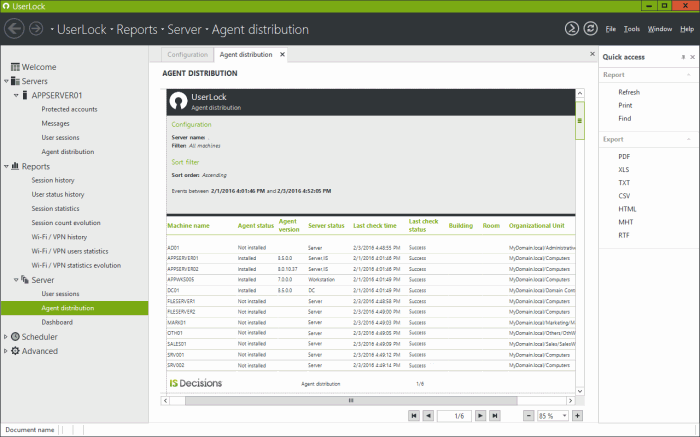Zoom out with the minus button

click(x=529, y=416)
